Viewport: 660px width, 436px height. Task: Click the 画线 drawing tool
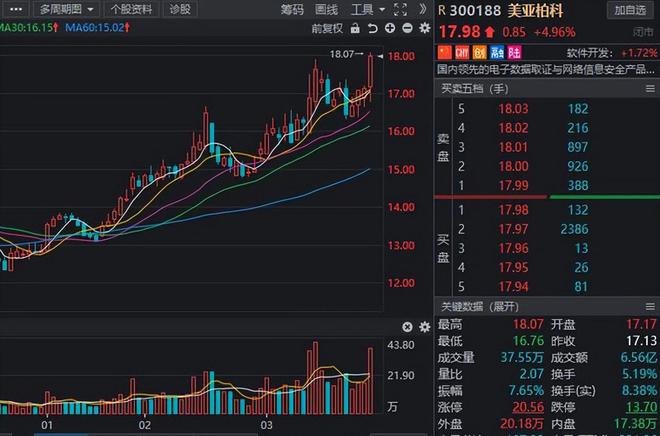327,9
